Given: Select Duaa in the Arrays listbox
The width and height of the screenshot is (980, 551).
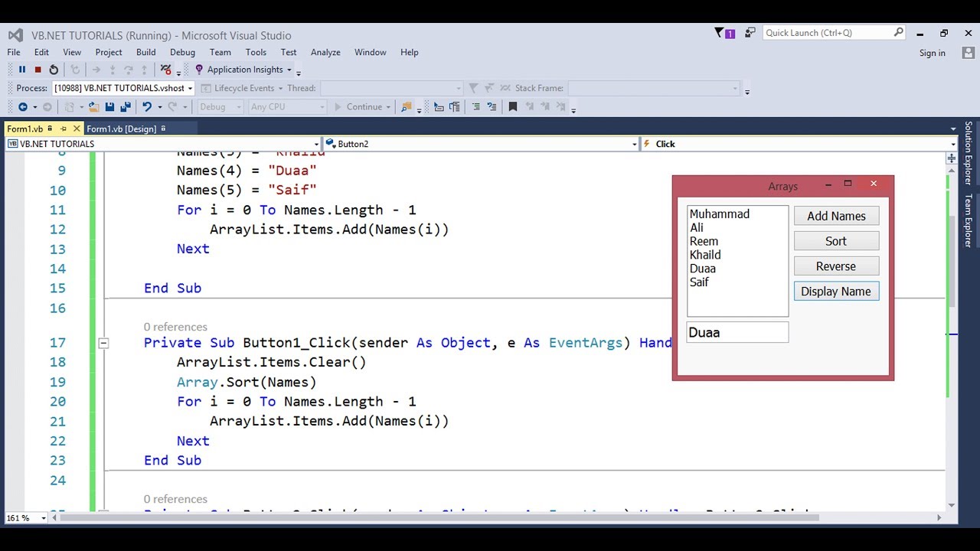Looking at the screenshot, I should tap(703, 269).
